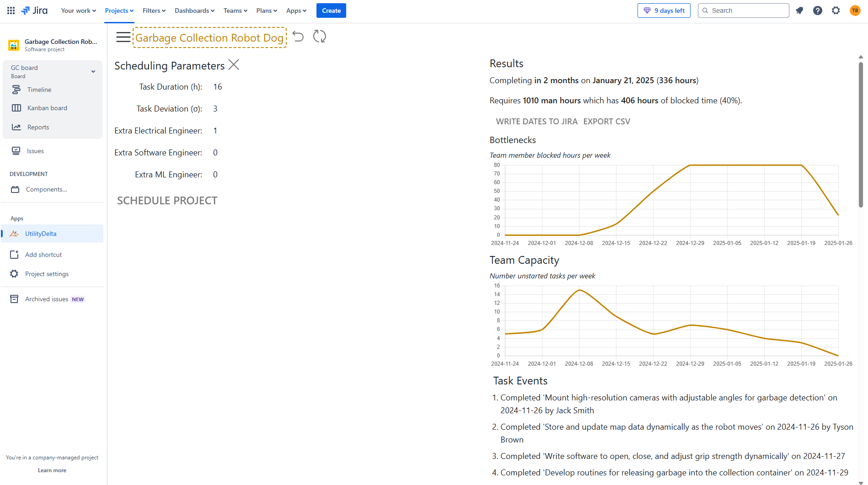Click the Reports chart icon
The height and width of the screenshot is (485, 868).
(16, 127)
